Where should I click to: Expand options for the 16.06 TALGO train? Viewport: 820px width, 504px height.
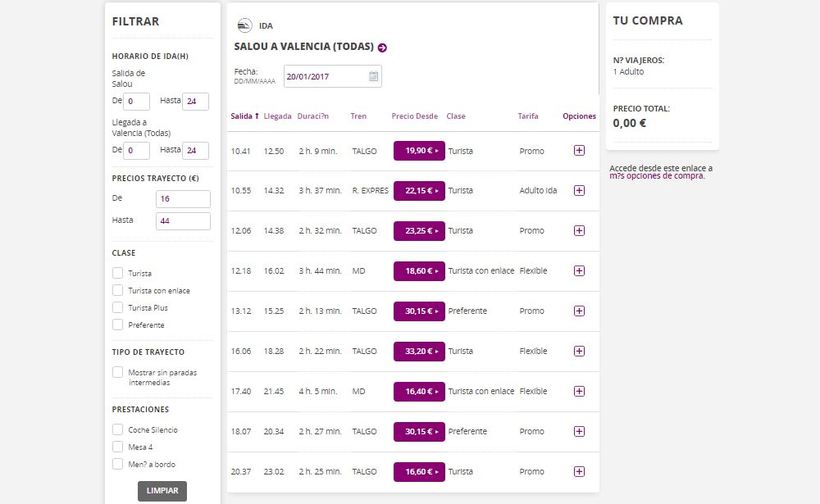tap(579, 351)
